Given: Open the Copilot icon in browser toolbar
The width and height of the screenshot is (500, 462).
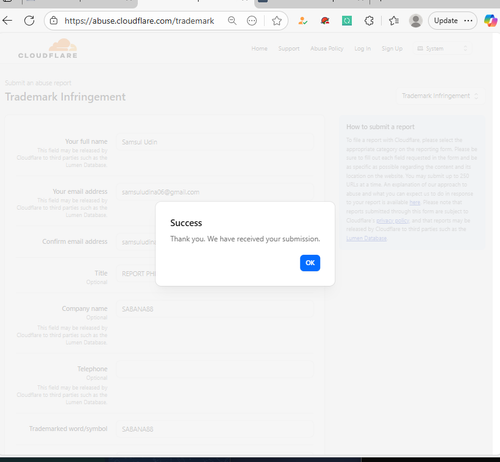Looking at the screenshot, I should click(490, 21).
